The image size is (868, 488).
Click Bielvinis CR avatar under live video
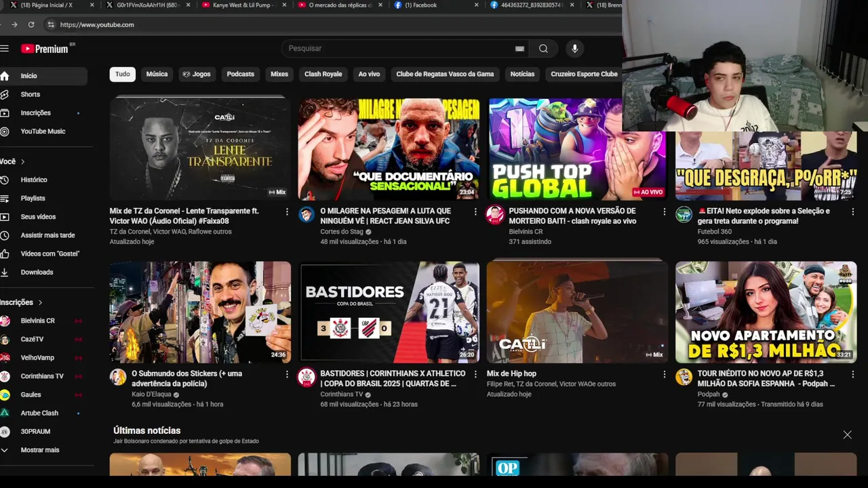point(495,215)
